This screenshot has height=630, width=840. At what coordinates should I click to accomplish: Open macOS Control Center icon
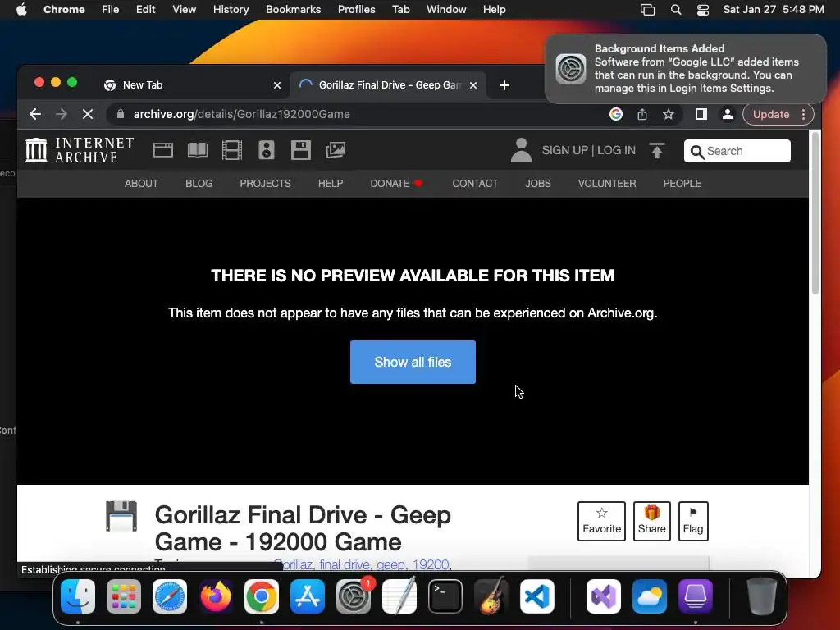click(x=703, y=10)
